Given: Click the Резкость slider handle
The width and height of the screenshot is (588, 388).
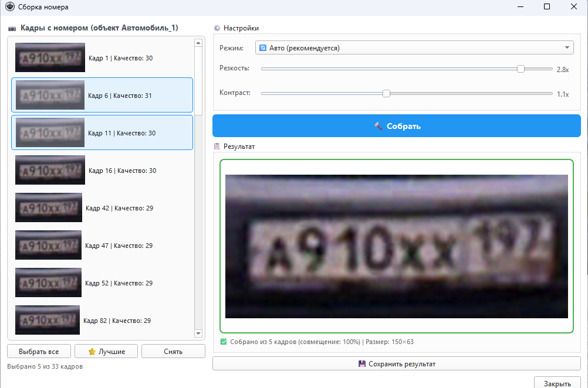Looking at the screenshot, I should coord(521,69).
